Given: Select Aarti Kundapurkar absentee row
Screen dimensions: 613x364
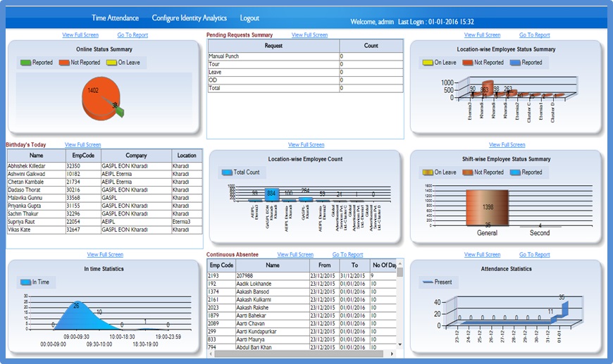Looking at the screenshot, I should (x=302, y=332).
